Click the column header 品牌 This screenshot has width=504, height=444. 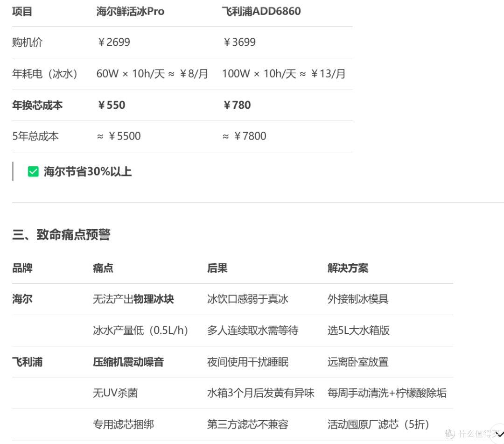22,268
